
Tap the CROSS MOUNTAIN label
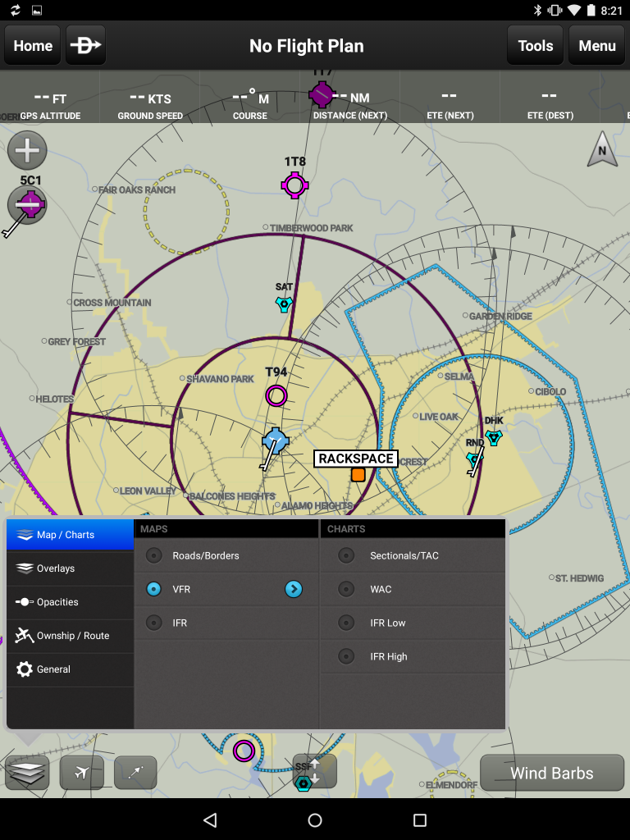[112, 304]
